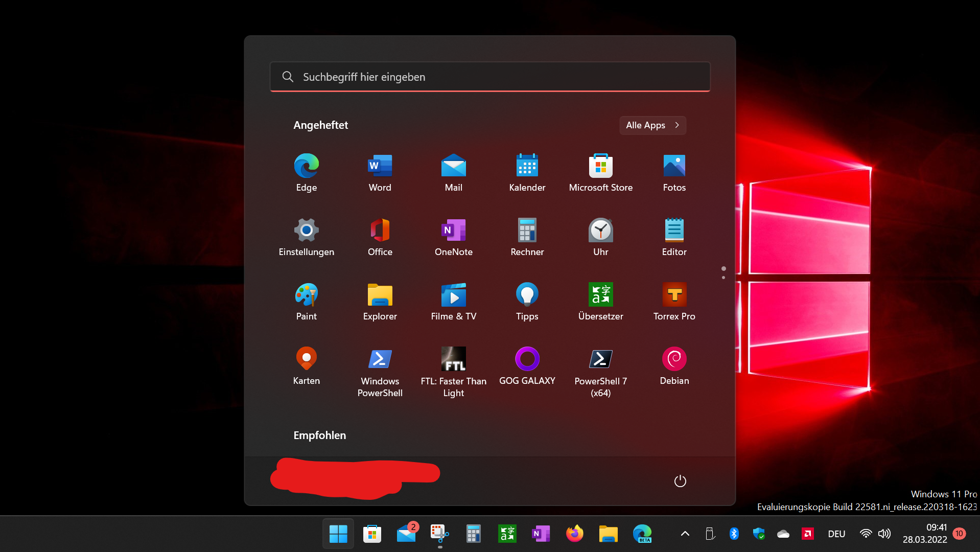The height and width of the screenshot is (552, 980).
Task: Open Kalender in the pinned grid
Action: pos(527,173)
